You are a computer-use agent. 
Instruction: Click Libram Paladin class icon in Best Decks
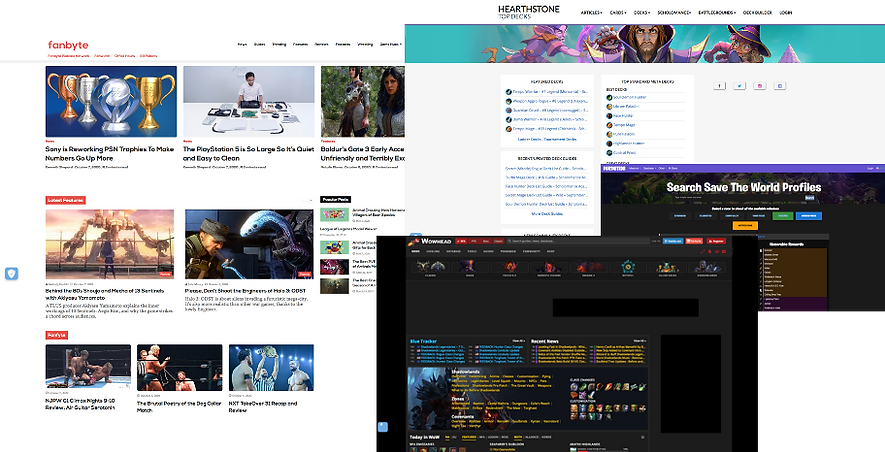[x=610, y=106]
